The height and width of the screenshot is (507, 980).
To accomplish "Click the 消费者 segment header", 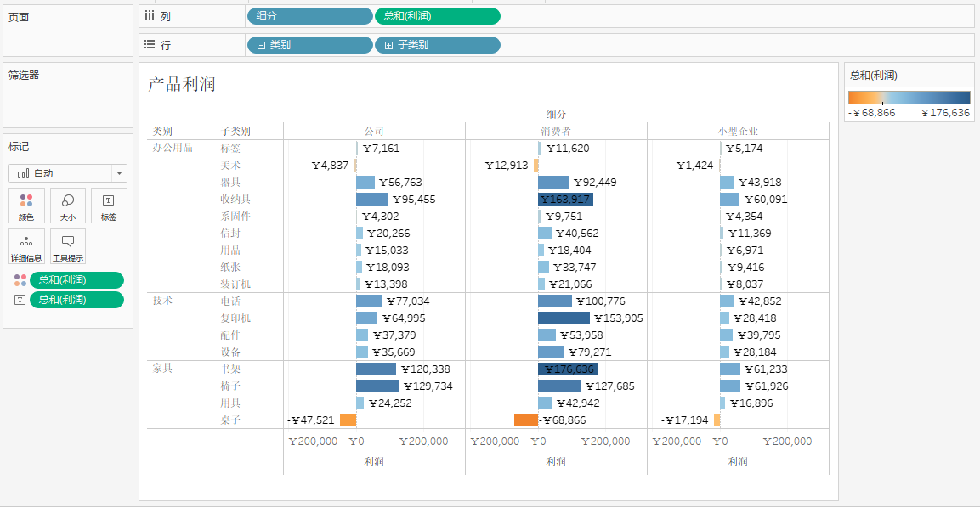I will 556,132.
